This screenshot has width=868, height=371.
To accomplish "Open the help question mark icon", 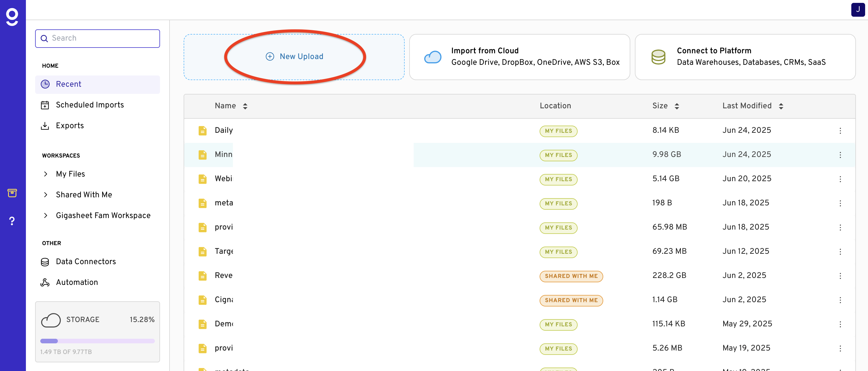I will coord(12,221).
